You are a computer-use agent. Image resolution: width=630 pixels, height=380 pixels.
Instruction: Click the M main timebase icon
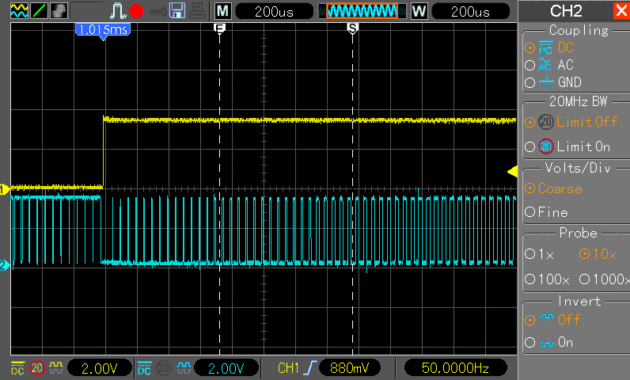pyautogui.click(x=223, y=11)
